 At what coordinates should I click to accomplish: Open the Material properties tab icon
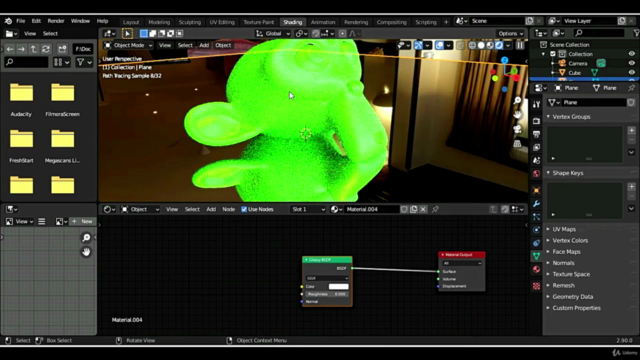point(536,269)
